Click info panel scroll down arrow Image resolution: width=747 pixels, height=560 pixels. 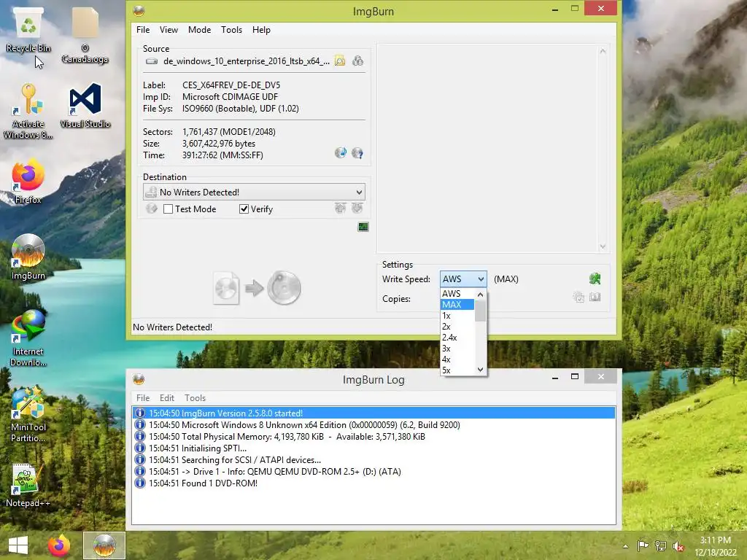[603, 246]
